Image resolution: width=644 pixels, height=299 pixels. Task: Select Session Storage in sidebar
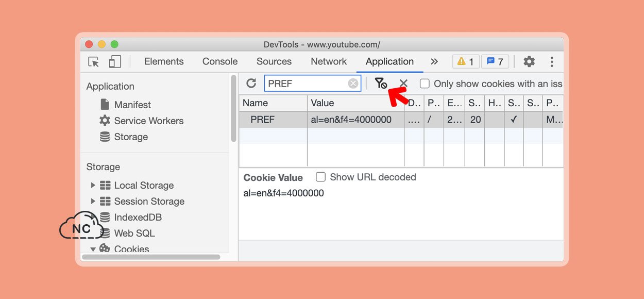point(149,201)
